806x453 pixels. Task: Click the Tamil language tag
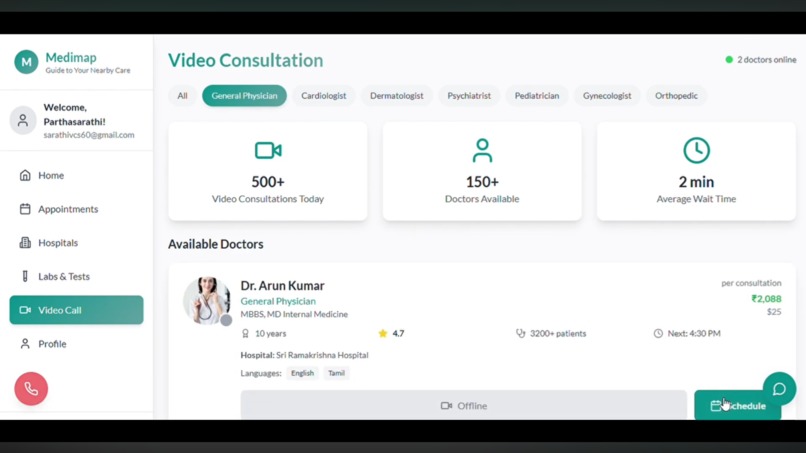click(336, 373)
